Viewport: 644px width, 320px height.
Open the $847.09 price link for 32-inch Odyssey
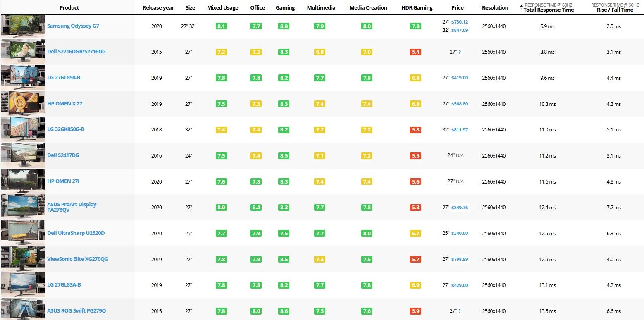click(460, 30)
